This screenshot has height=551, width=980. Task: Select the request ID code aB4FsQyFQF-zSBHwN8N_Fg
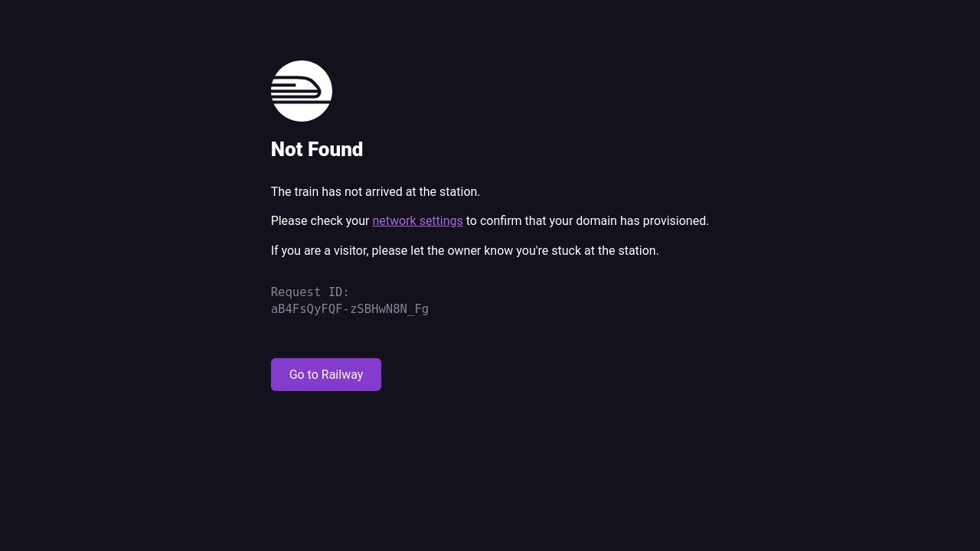[350, 309]
